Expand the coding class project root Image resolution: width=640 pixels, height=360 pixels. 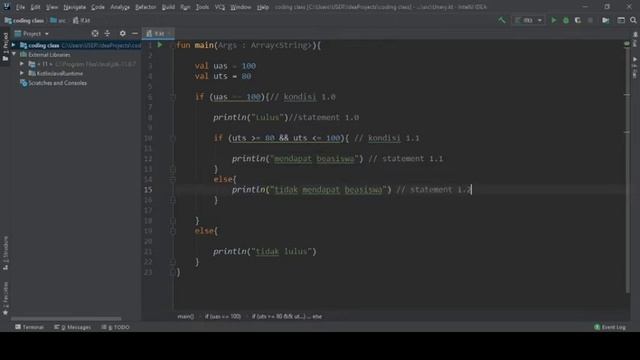pyautogui.click(x=13, y=45)
